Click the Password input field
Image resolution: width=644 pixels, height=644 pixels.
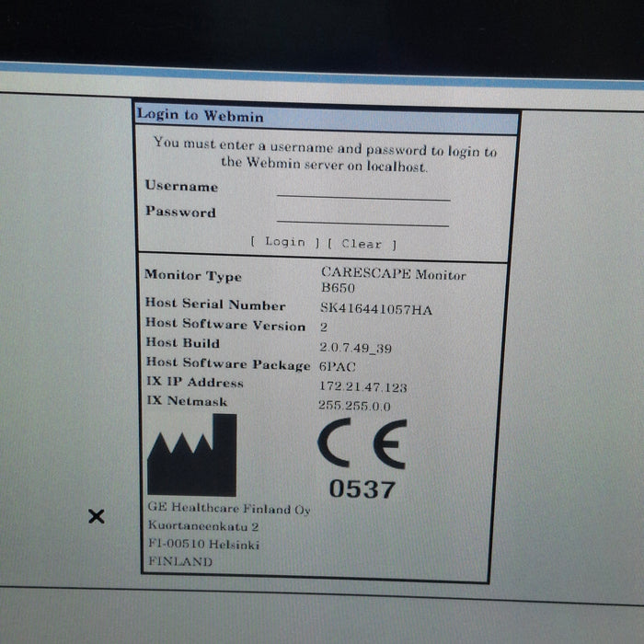click(x=362, y=217)
